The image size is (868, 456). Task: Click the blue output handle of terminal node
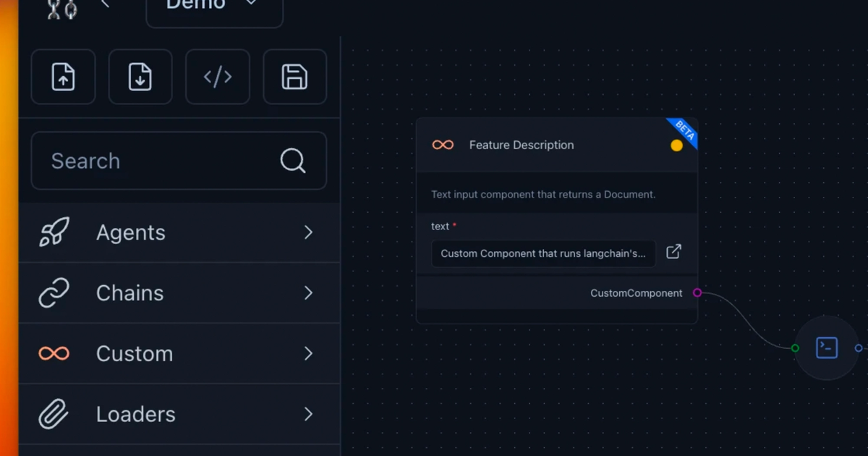tap(859, 348)
